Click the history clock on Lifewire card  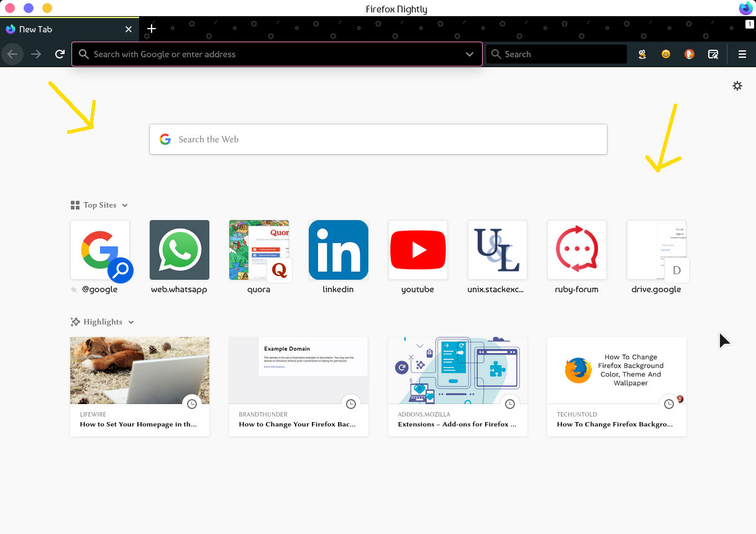192,404
